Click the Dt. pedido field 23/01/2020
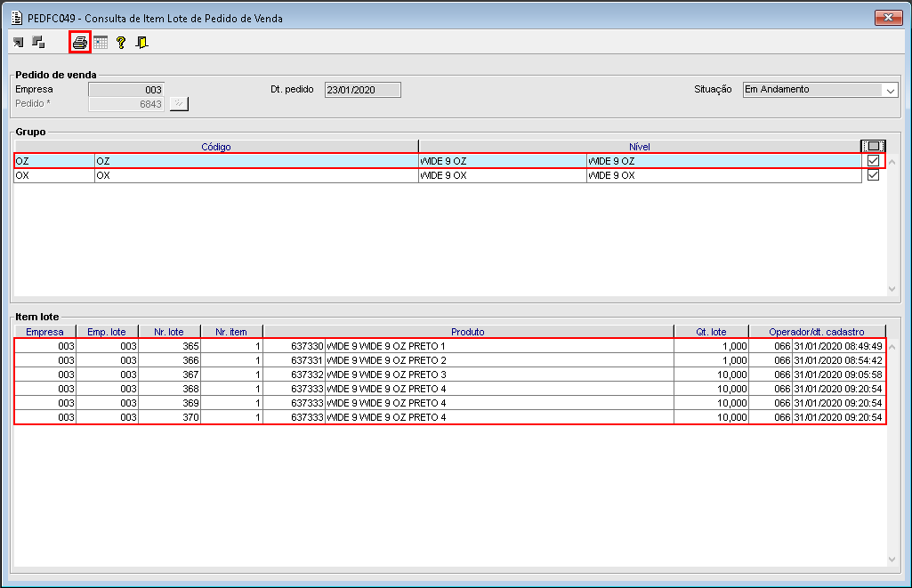This screenshot has width=912, height=588. 362,90
